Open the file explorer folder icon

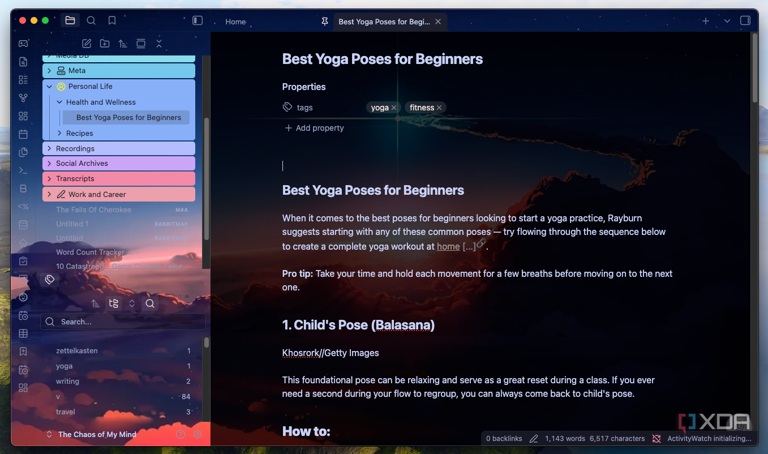(70, 20)
